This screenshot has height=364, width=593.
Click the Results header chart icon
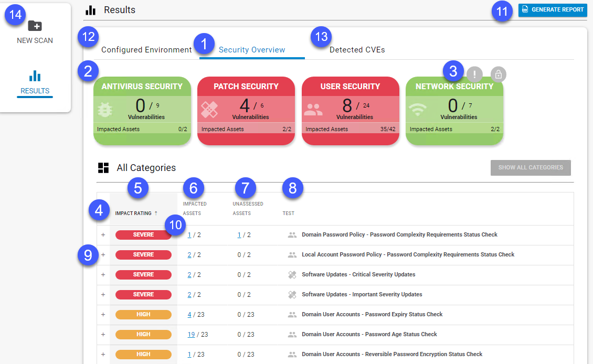point(90,10)
